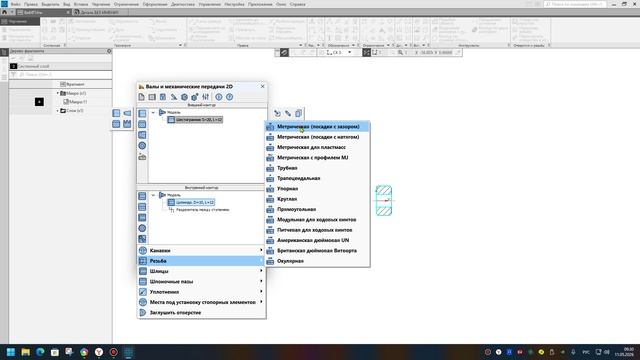Collapse the Слои node in the left tree
Viewport: 640px width, 360px height.
tap(58, 111)
